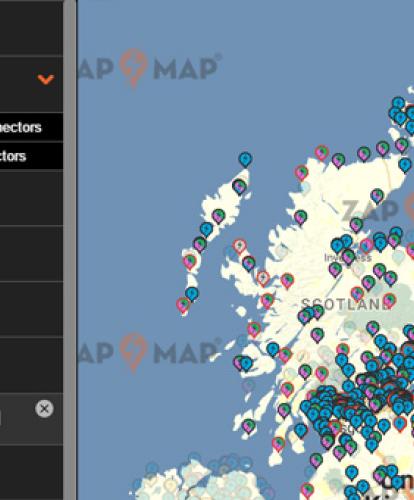Image resolution: width=414 pixels, height=500 pixels.
Task: Open the dark green-purple pin on North Uist
Action: (x=200, y=244)
